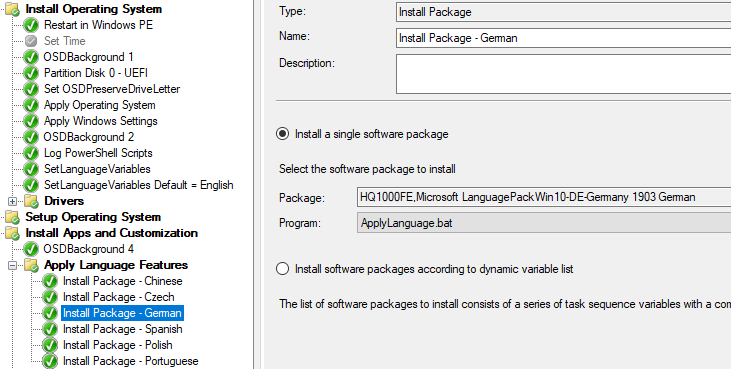Click the Name field containing Install Package - German
This screenshot has height=369, width=731.
563,38
